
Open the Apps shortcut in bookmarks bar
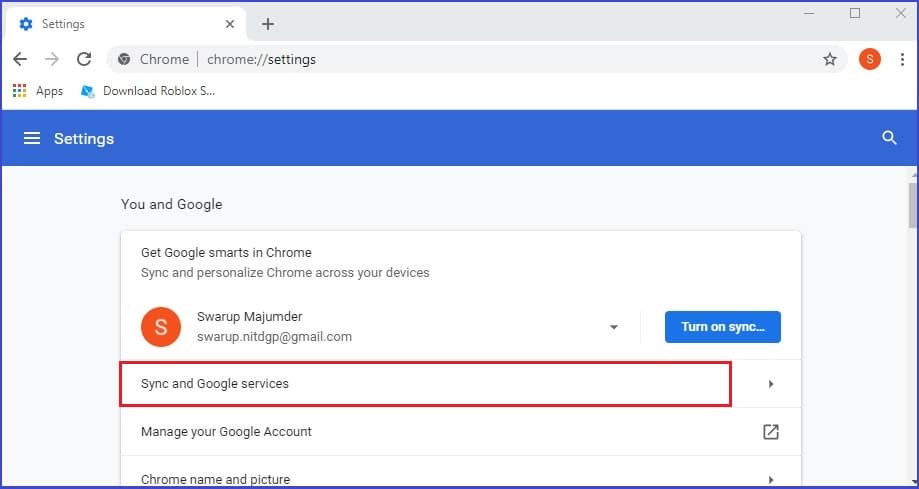[38, 91]
